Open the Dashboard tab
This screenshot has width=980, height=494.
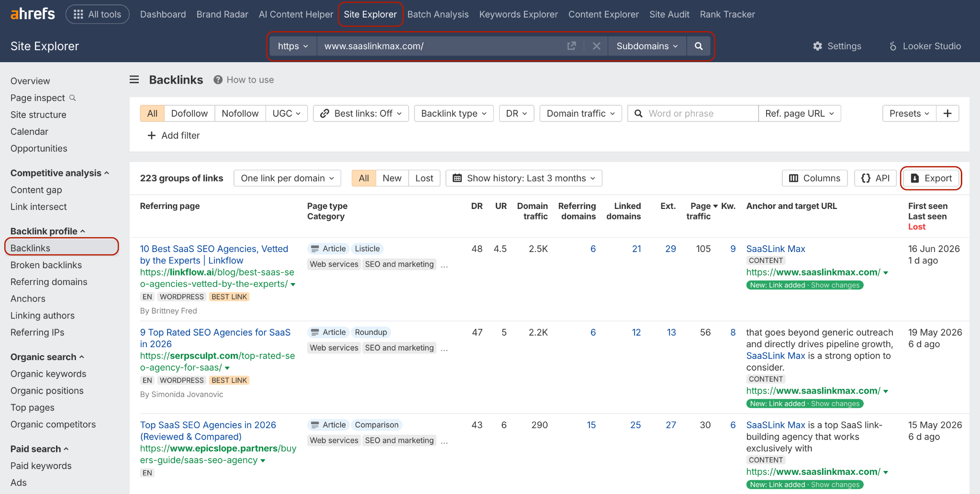click(163, 14)
